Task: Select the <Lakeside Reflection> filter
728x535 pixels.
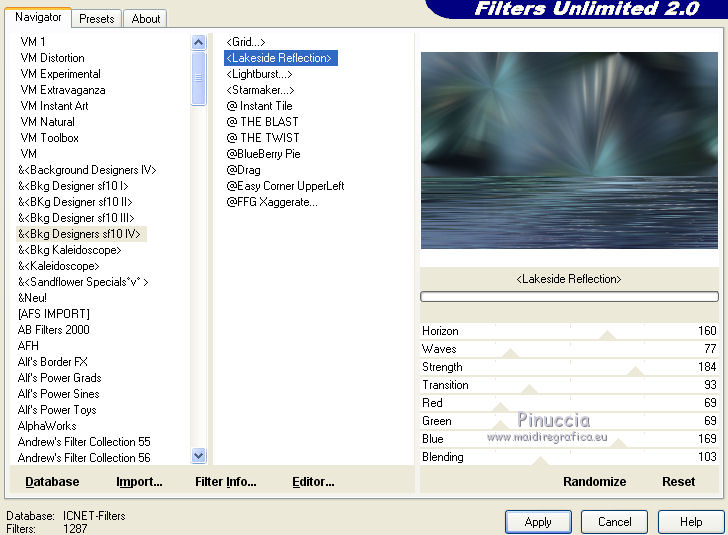Action: tap(280, 58)
